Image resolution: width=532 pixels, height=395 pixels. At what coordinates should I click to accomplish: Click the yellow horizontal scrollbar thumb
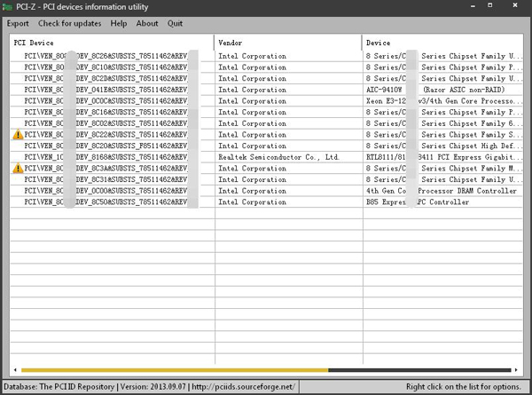[x=175, y=370]
